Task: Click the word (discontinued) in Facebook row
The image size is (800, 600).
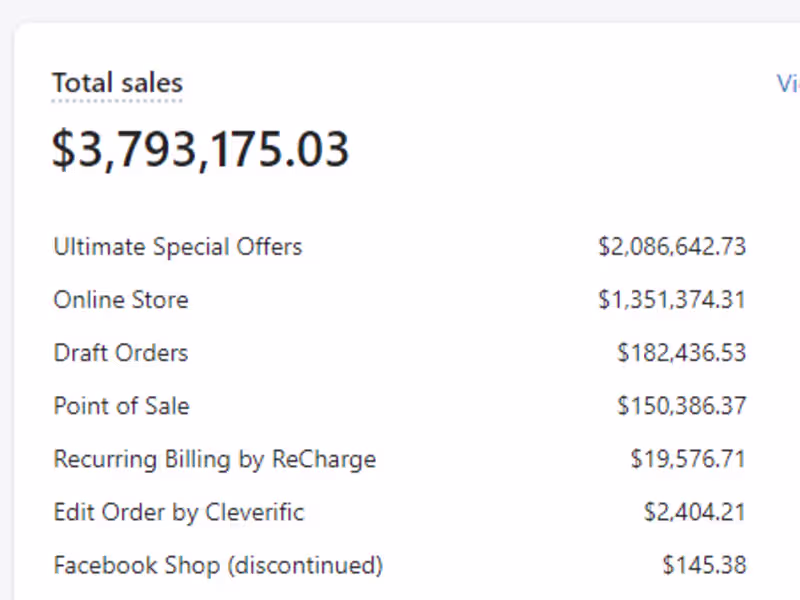Action: (305, 565)
